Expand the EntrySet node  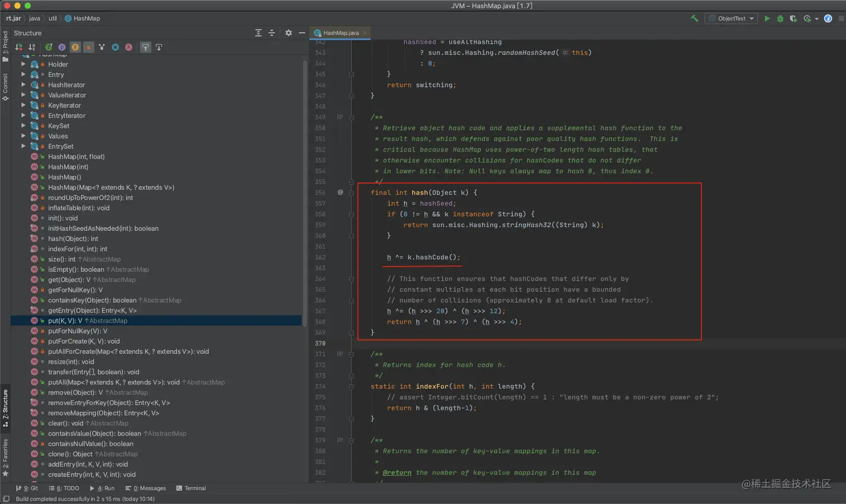point(23,146)
